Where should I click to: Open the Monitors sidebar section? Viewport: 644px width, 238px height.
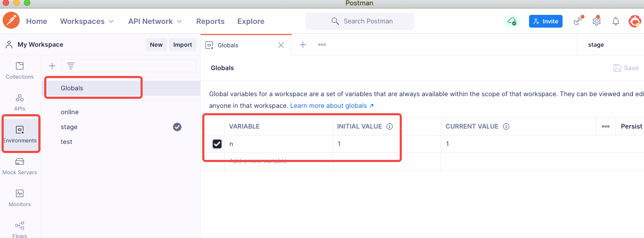(x=20, y=198)
